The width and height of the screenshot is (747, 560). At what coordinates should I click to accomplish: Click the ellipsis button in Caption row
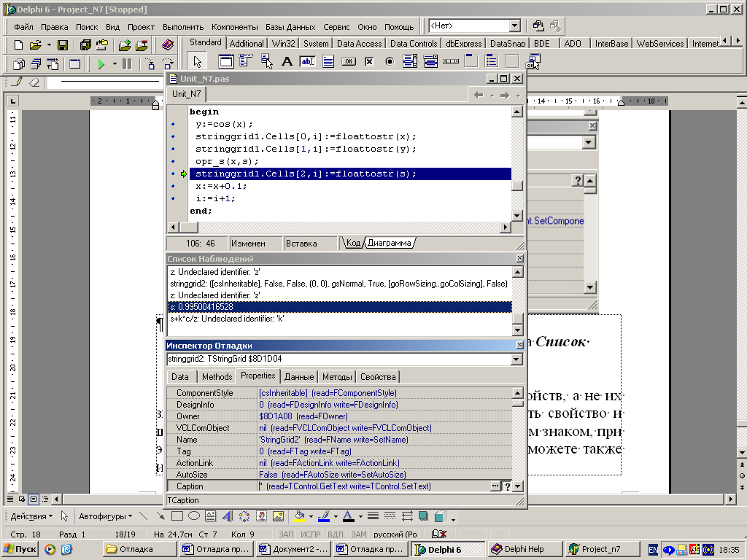pos(495,486)
